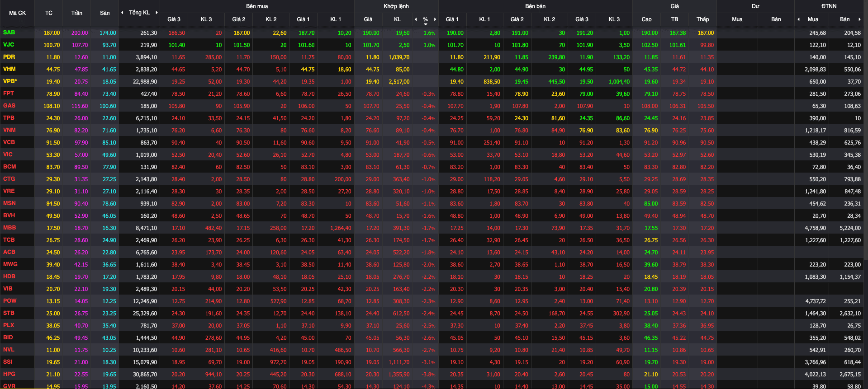Open the BCM ticker symbol
868x389 pixels.
9,167
